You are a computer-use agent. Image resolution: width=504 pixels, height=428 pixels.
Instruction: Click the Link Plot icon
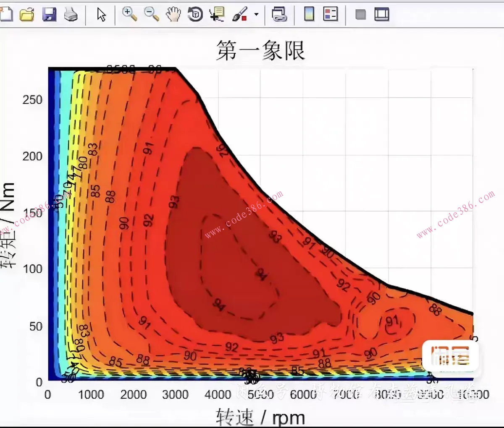(279, 15)
